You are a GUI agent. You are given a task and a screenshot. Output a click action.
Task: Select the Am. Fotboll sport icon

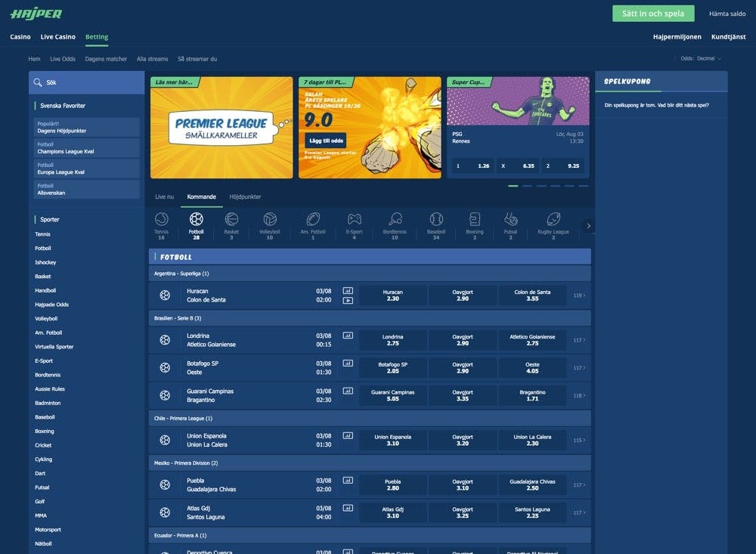313,219
